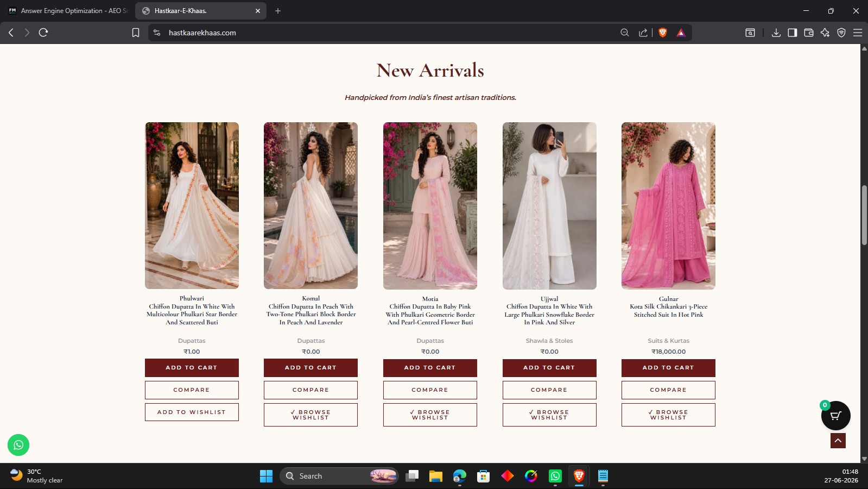Click the back-to-top arrow button
The width and height of the screenshot is (868, 489).
pos(838,441)
